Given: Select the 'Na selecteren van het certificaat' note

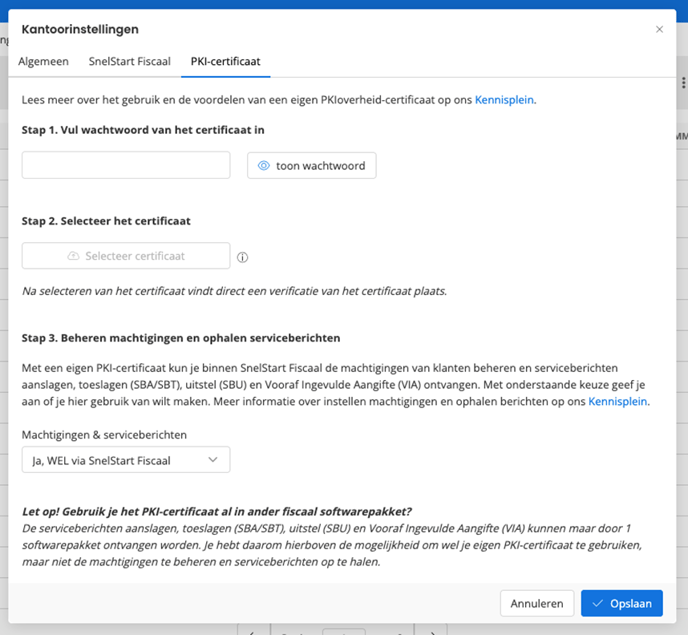Looking at the screenshot, I should [x=234, y=291].
